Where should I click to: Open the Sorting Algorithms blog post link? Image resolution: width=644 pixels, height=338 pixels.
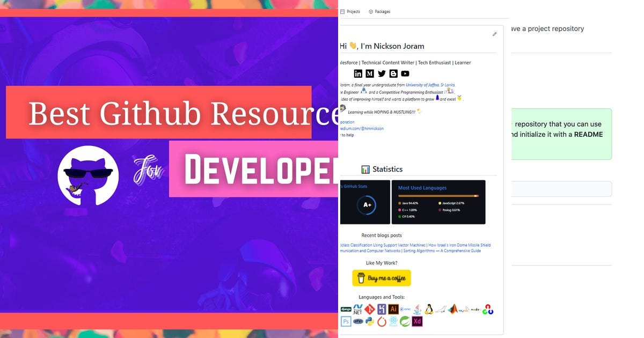444,251
